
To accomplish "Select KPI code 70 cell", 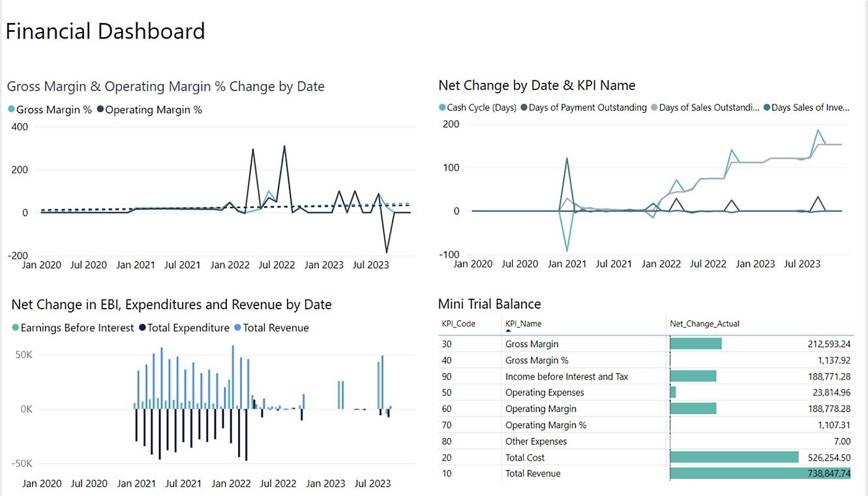I will 447,425.
